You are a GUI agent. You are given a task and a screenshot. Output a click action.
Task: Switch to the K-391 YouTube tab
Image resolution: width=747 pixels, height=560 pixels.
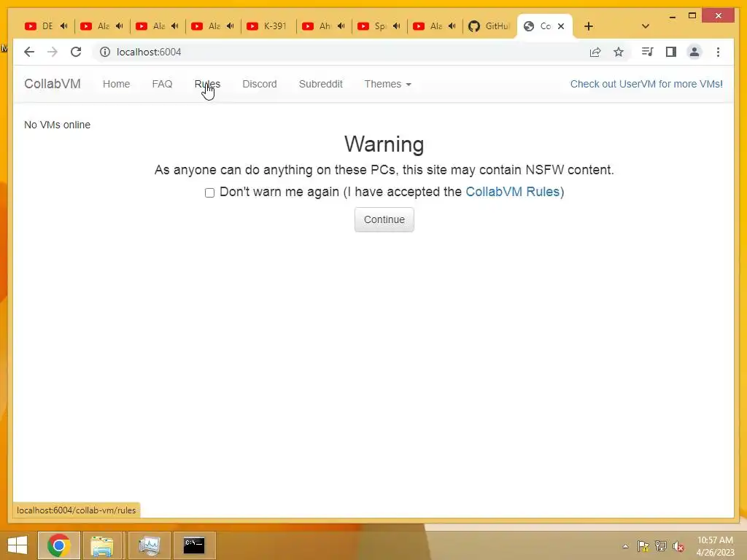point(268,26)
